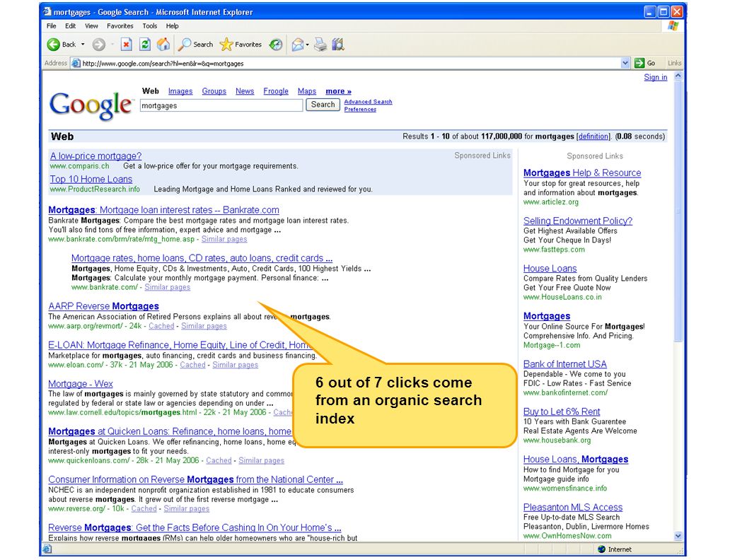Click in the Google search input field
Screen dimensions: 747x560
[x=221, y=105]
